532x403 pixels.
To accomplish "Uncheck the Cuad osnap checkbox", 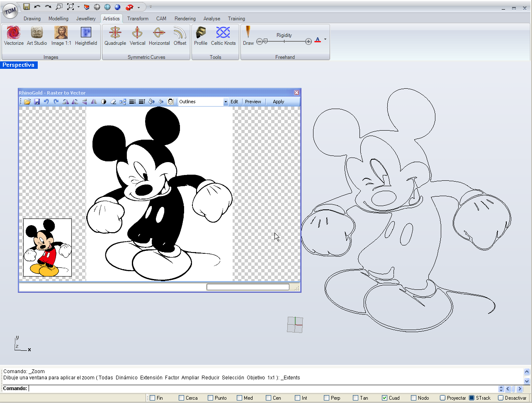I will pos(385,398).
